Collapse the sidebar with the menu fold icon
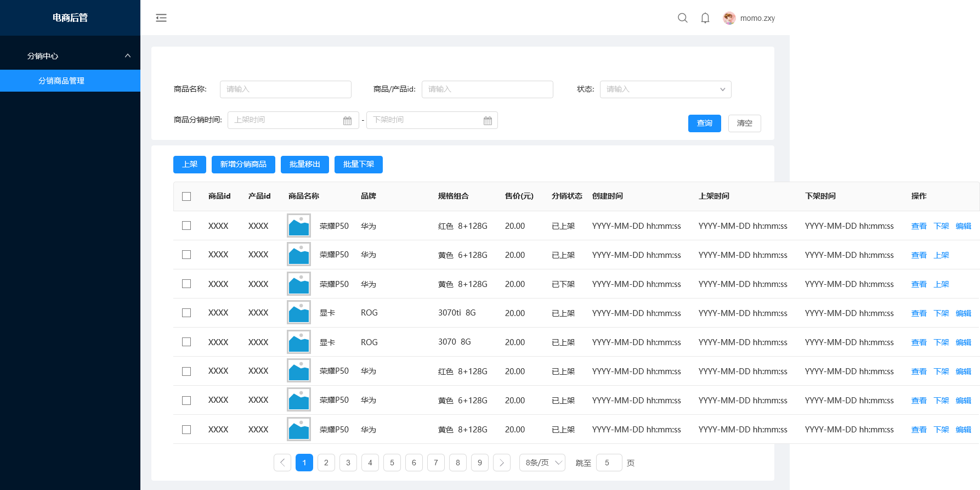 pos(161,18)
